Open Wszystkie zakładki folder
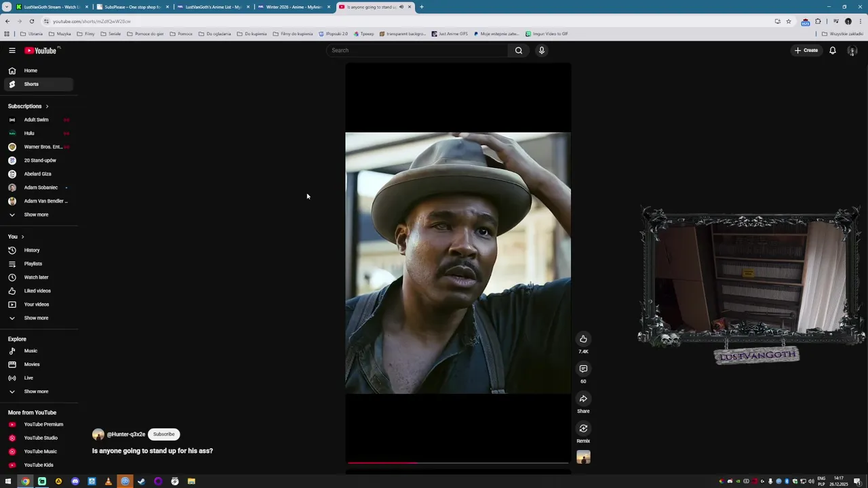Screen dimensions: 868x488 tap(842, 34)
